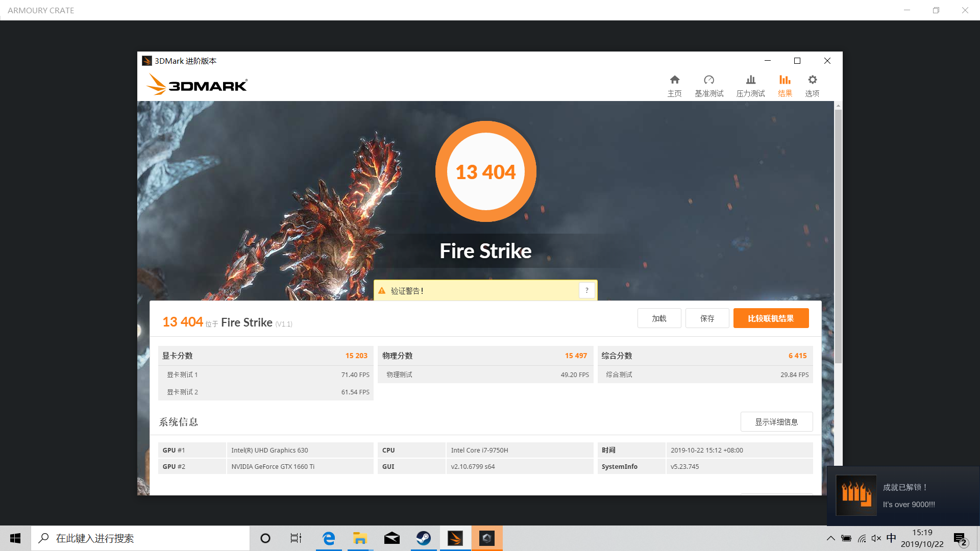Click the big 13 404 score circle
The width and height of the screenshot is (980, 551).
[485, 171]
